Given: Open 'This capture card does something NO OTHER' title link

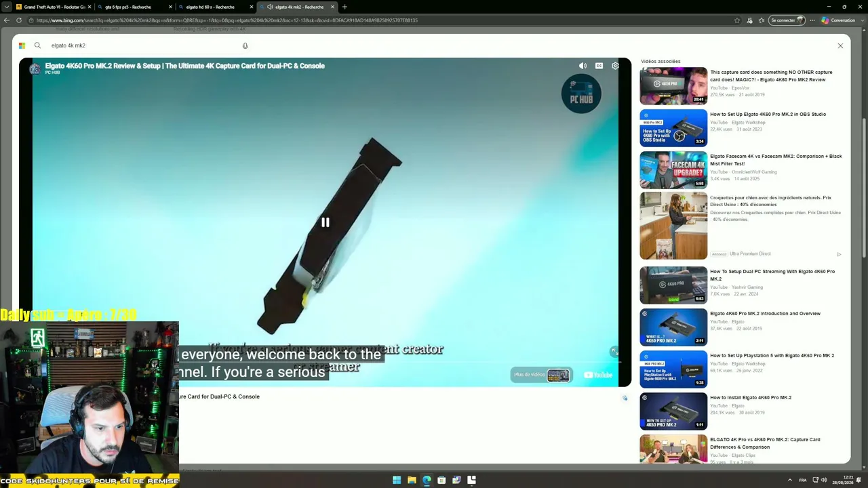Looking at the screenshot, I should click(771, 76).
